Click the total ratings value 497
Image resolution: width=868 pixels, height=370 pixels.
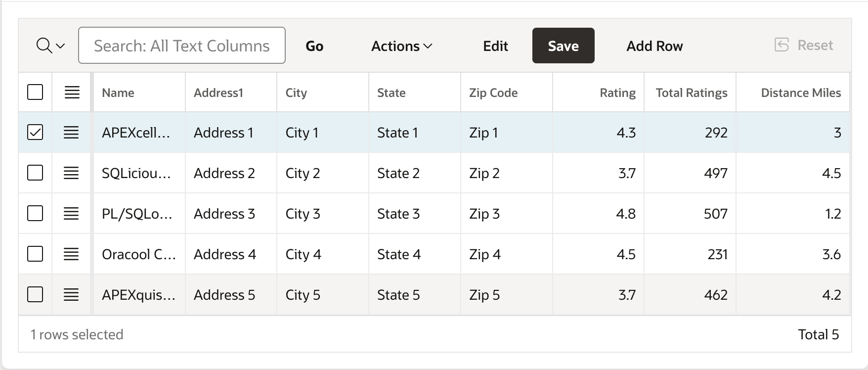716,173
